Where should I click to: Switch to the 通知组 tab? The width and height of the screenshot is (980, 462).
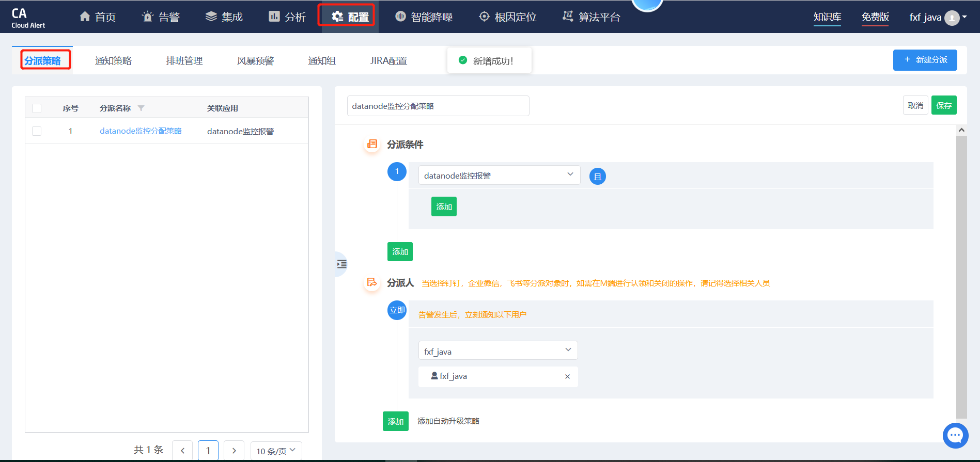click(x=322, y=60)
